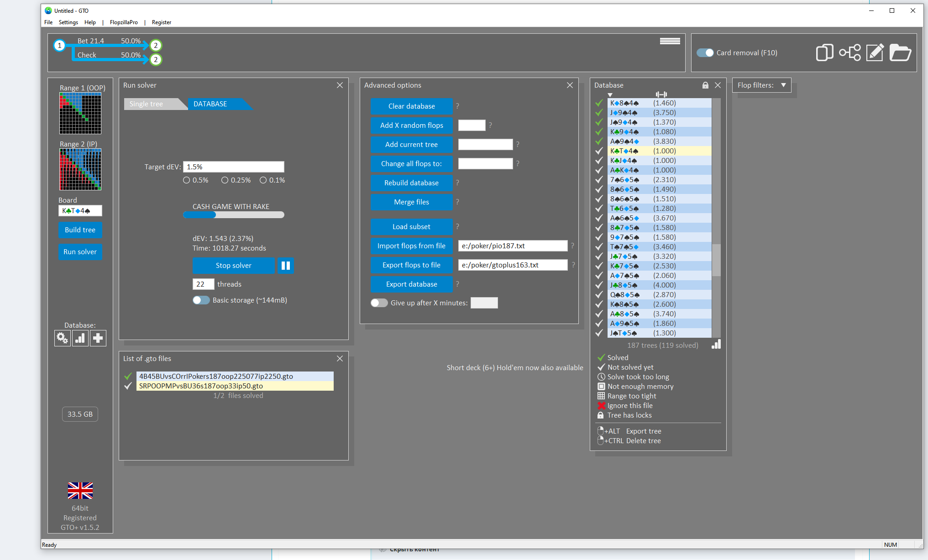
Task: Click help question mark beside Clear database
Action: pos(457,106)
